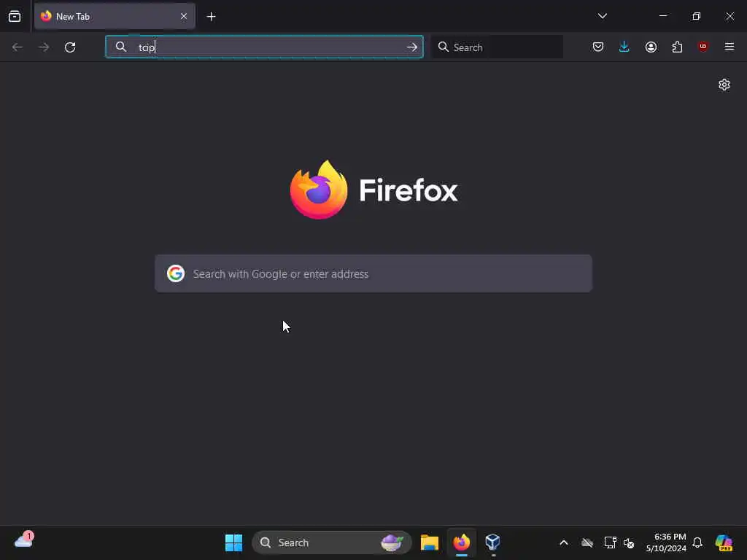This screenshot has height=560, width=747.
Task: Select the New Tab tab
Action: pos(115,16)
